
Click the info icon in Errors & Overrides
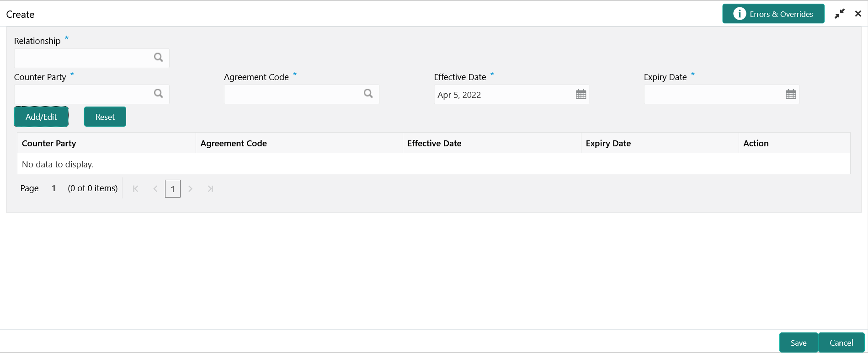coord(739,14)
